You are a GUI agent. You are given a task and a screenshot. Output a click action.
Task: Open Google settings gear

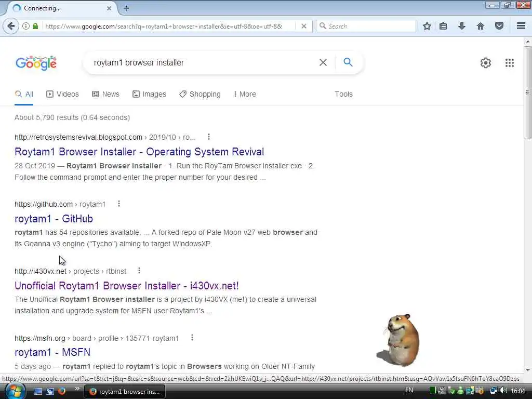point(486,63)
